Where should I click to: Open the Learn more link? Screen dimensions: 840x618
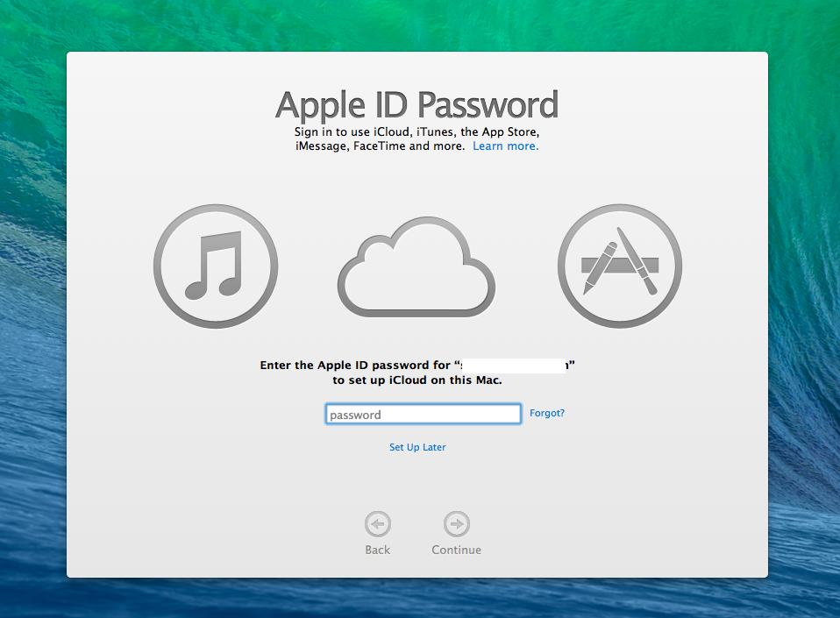505,146
